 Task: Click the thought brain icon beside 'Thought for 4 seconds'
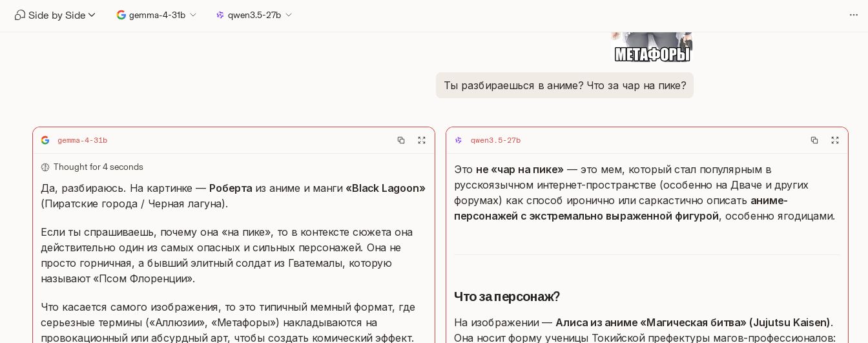click(x=45, y=167)
